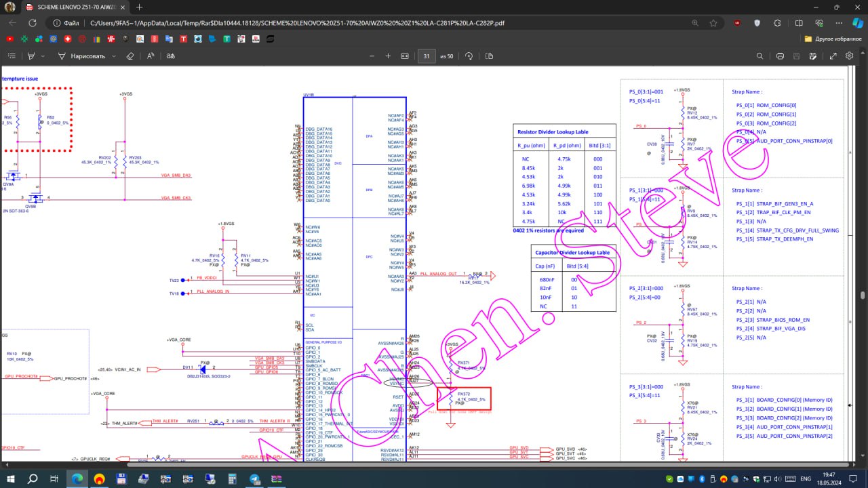Click the STRAP_BIOS_ROM_EN strap text
This screenshot has width=868, height=488.
click(783, 319)
